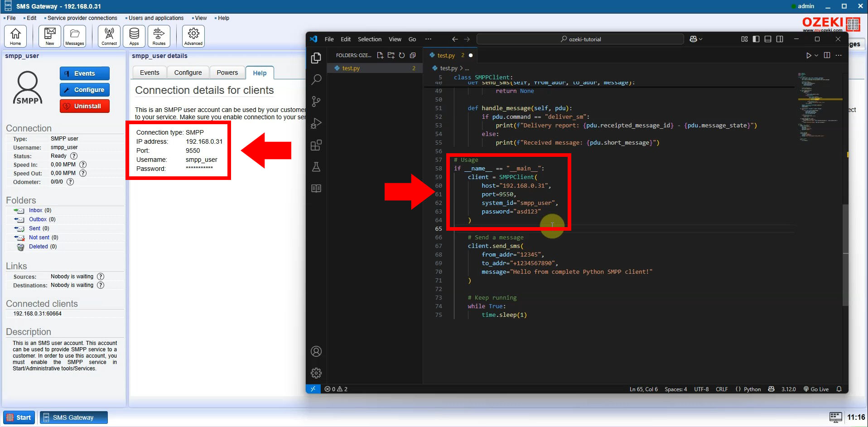Click the ozeki-tutorial command center search box
Screen dimensions: 868x427
580,39
